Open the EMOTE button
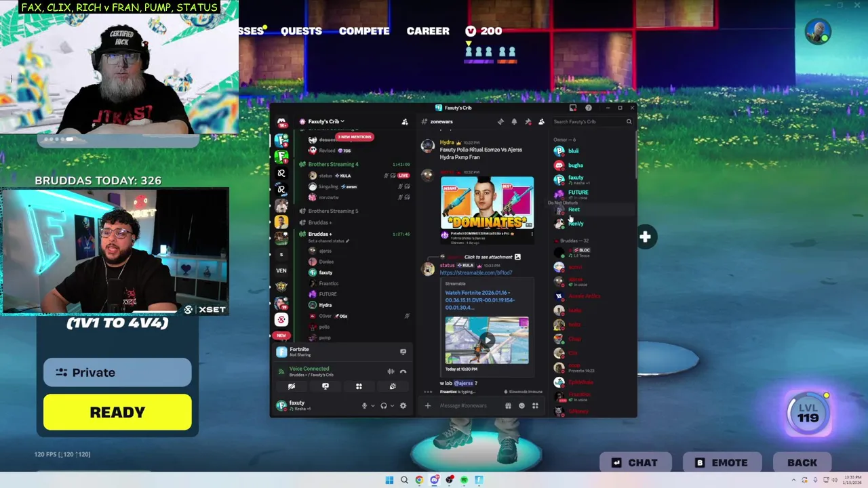Screen dimensions: 868x488 pyautogui.click(x=721, y=463)
